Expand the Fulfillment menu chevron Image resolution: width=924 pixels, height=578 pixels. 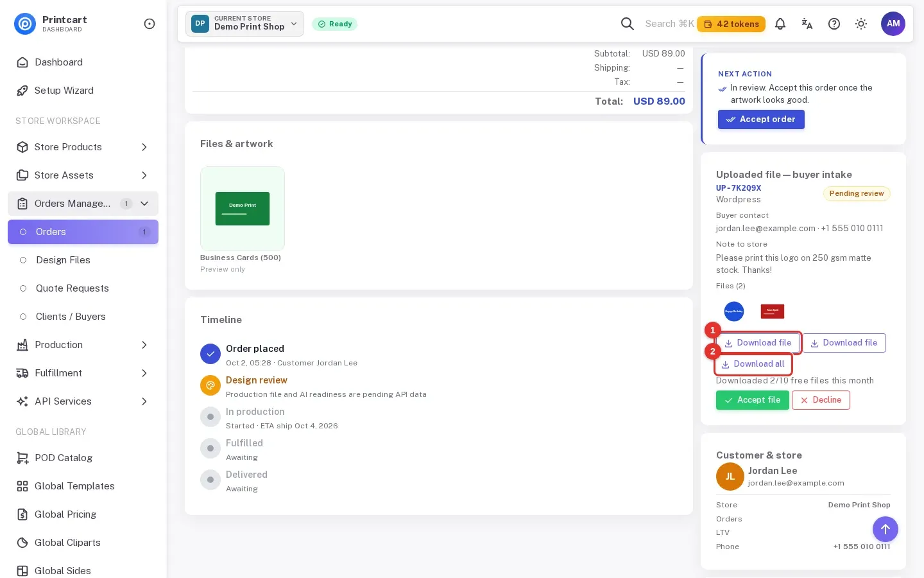(x=144, y=373)
